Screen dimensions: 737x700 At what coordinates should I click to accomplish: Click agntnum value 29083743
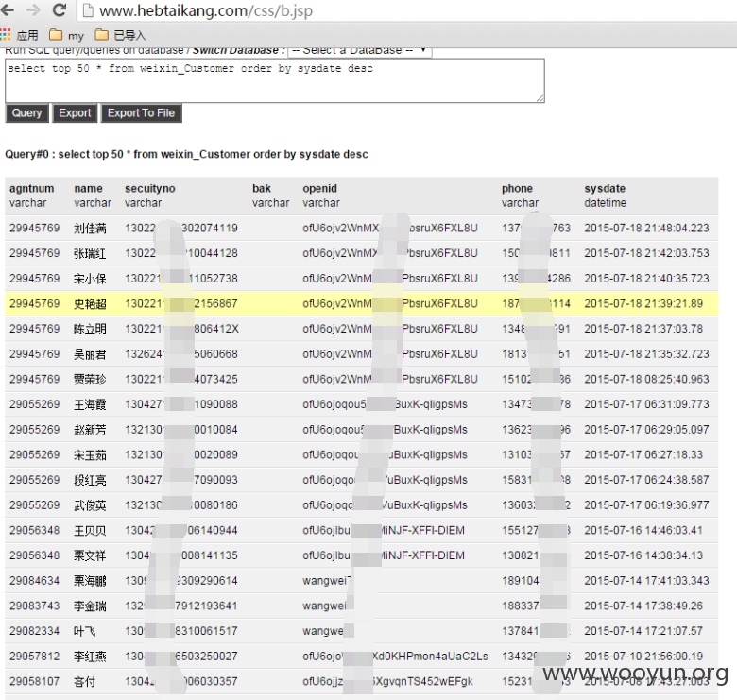click(x=34, y=606)
